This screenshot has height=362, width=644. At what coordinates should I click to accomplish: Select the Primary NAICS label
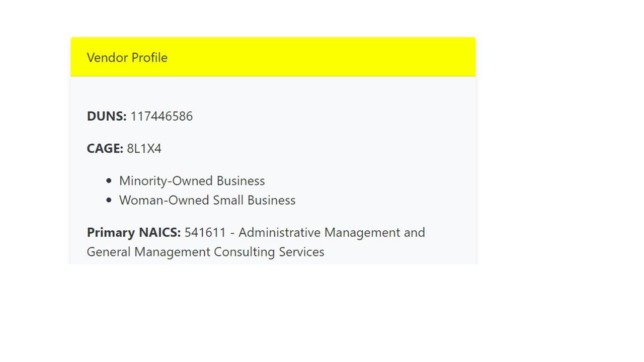(134, 232)
